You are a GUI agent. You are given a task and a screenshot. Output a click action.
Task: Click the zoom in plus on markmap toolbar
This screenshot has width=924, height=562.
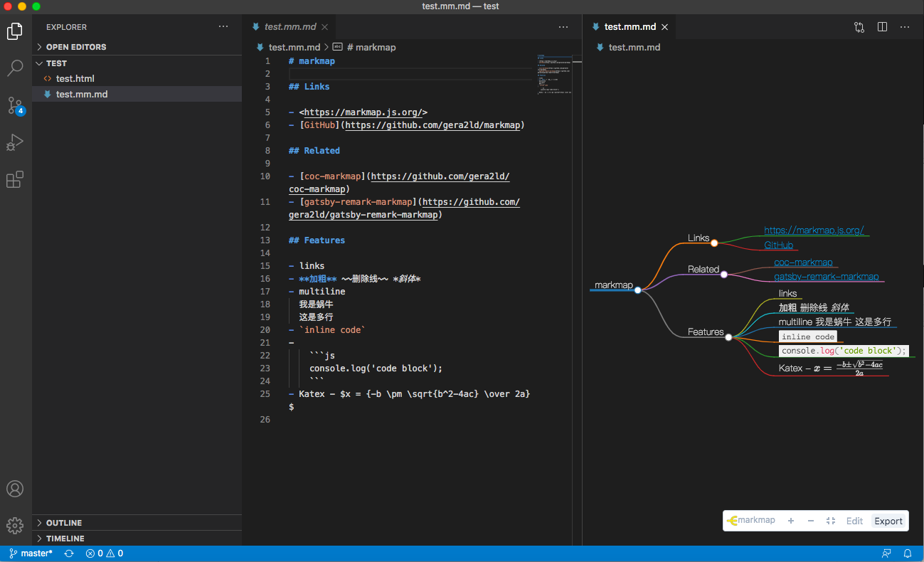coord(790,521)
